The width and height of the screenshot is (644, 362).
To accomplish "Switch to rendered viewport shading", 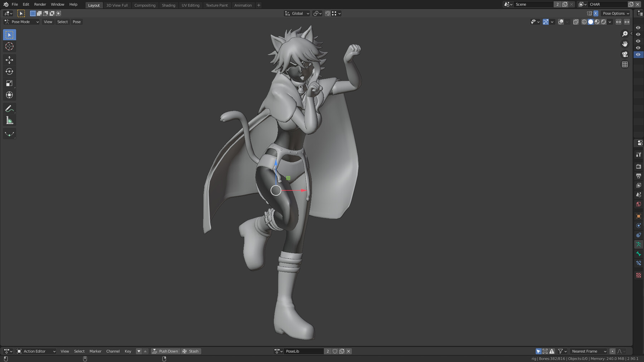I will [x=604, y=22].
